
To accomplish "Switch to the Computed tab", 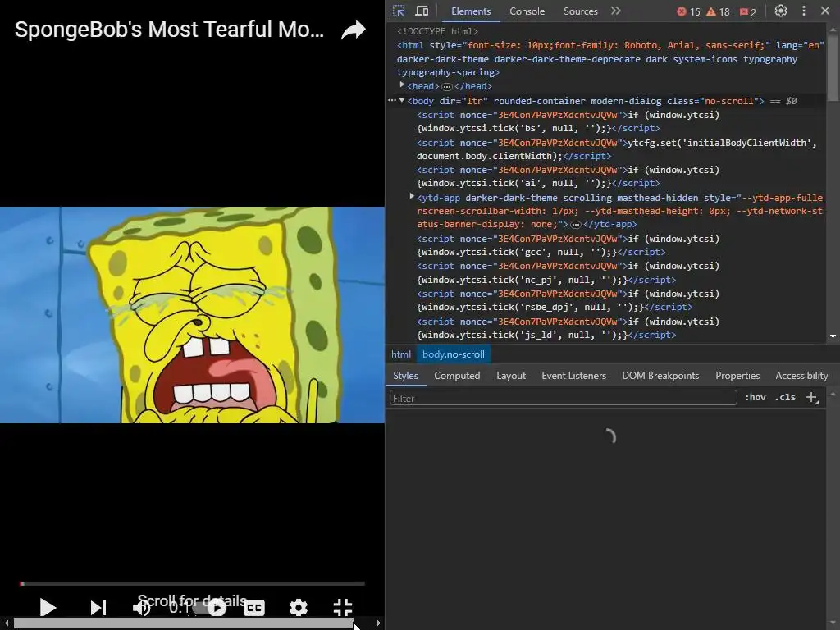I will (457, 376).
